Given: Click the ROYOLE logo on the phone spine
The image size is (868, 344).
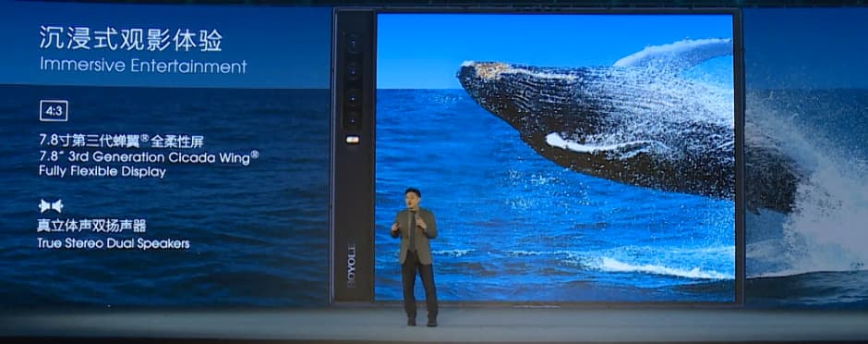Looking at the screenshot, I should pyautogui.click(x=351, y=264).
